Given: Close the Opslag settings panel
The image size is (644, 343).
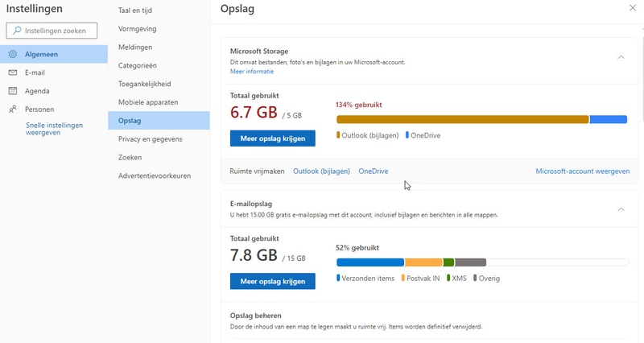Looking at the screenshot, I should tap(630, 7).
